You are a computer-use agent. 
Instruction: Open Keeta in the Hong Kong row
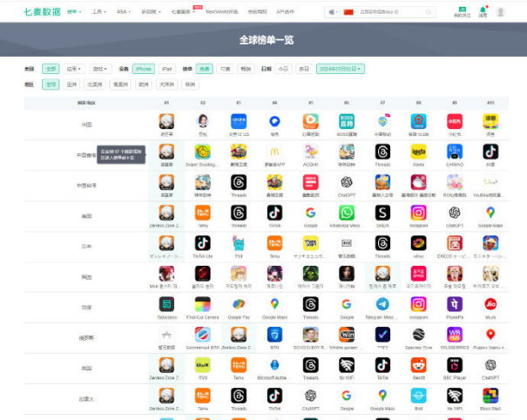pos(418,152)
